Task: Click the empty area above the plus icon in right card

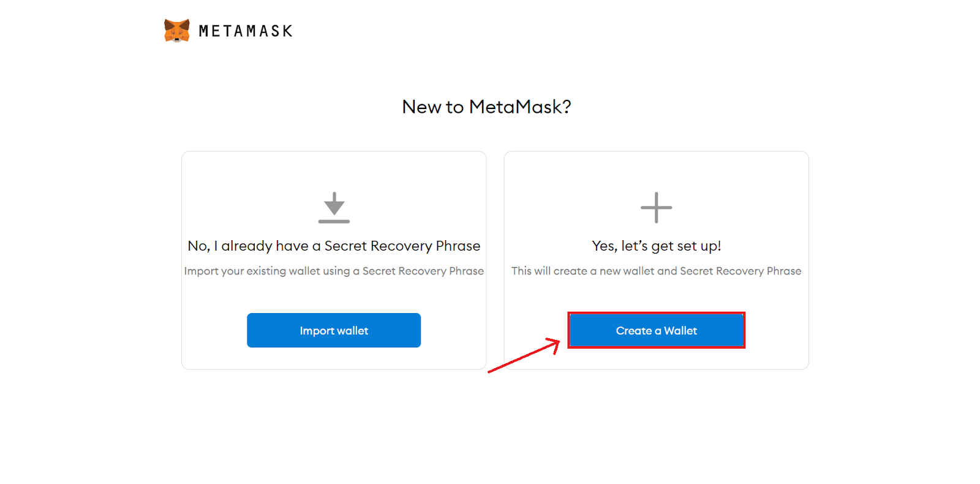Action: [657, 172]
